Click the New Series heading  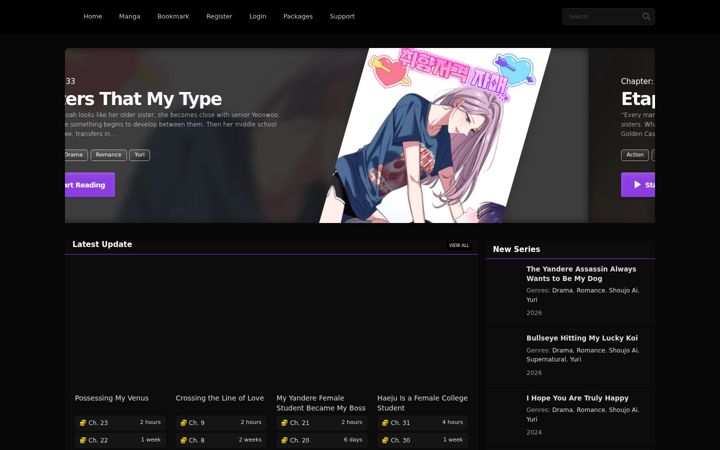coord(516,249)
